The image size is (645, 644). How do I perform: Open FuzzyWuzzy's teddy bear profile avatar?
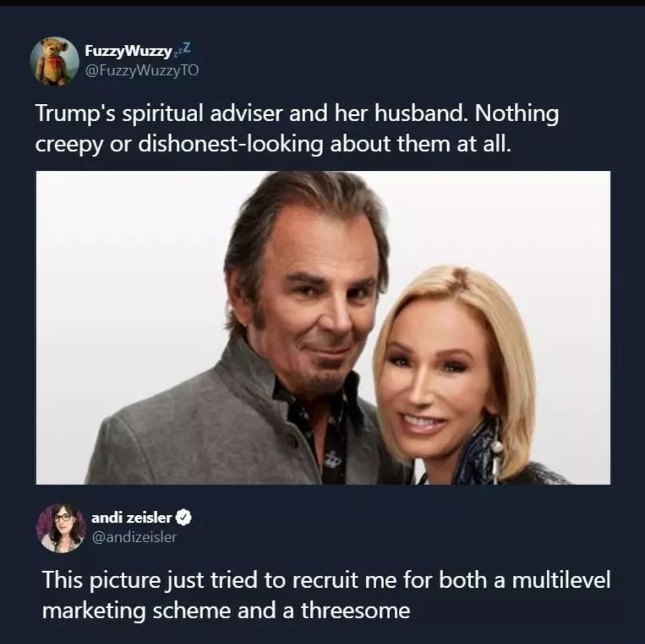pyautogui.click(x=54, y=62)
